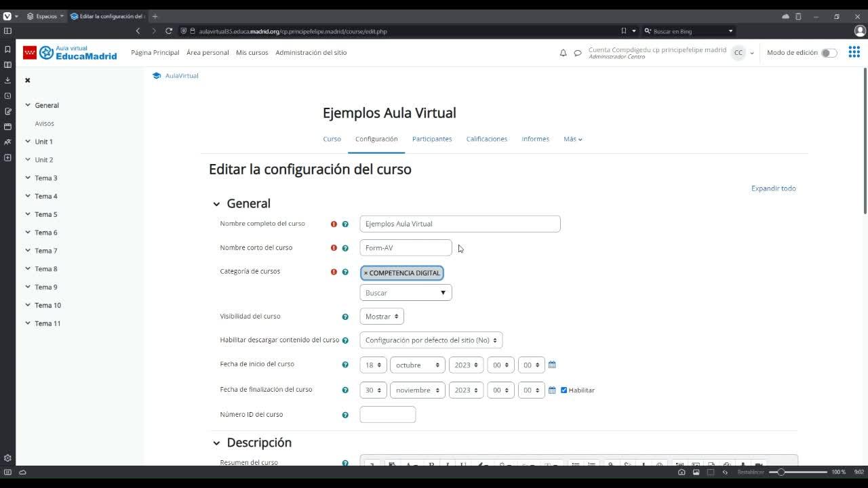Go forward to the next page
Viewport: 868px width, 488px height.
(154, 31)
